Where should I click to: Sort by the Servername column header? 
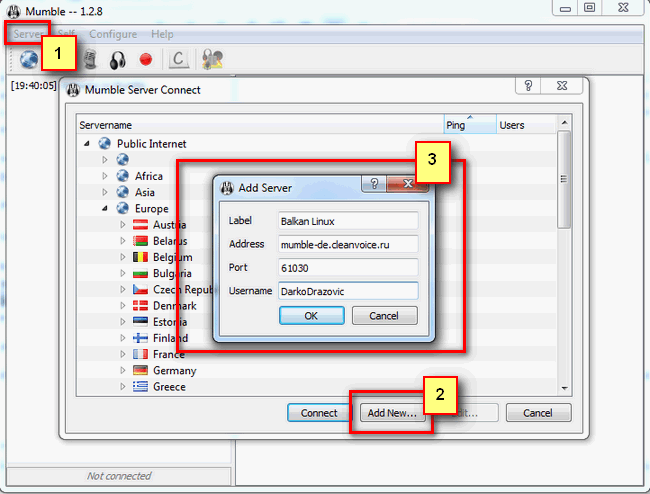260,125
